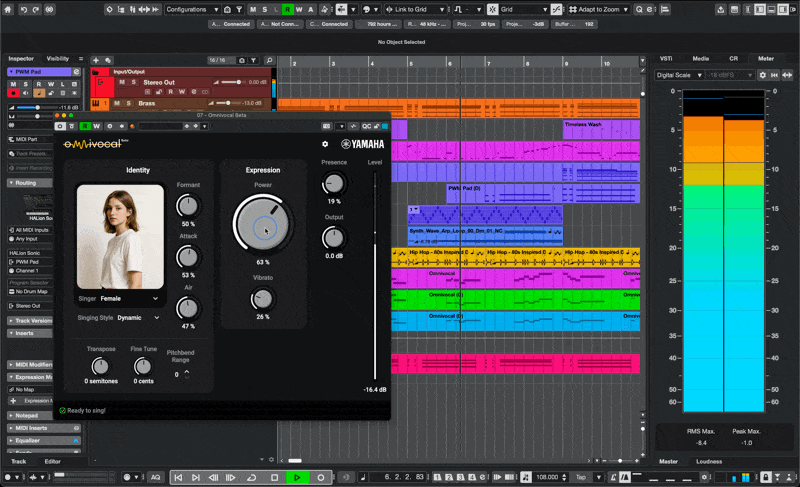Click the large Power knob
The width and height of the screenshot is (800, 487).
point(262,223)
